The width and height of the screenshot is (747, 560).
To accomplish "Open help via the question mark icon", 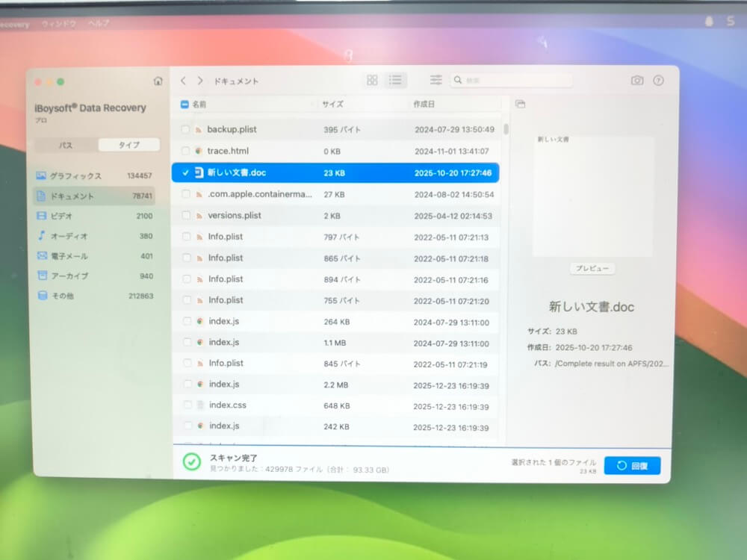I will [659, 80].
